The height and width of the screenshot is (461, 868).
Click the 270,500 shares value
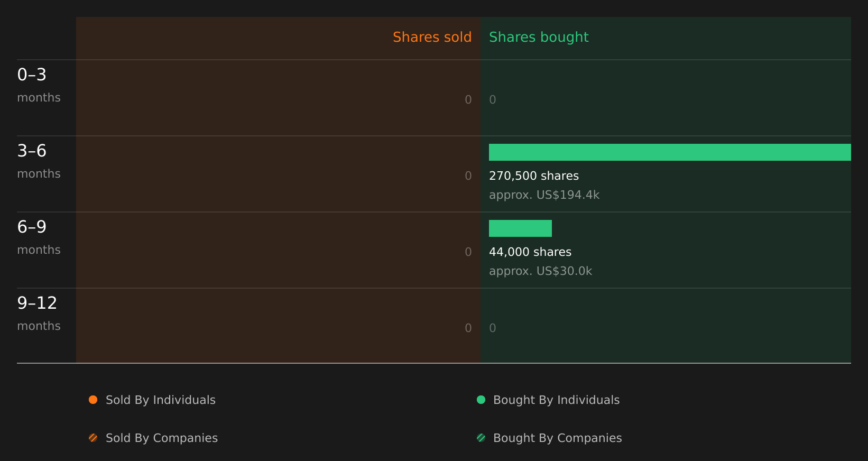(534, 176)
